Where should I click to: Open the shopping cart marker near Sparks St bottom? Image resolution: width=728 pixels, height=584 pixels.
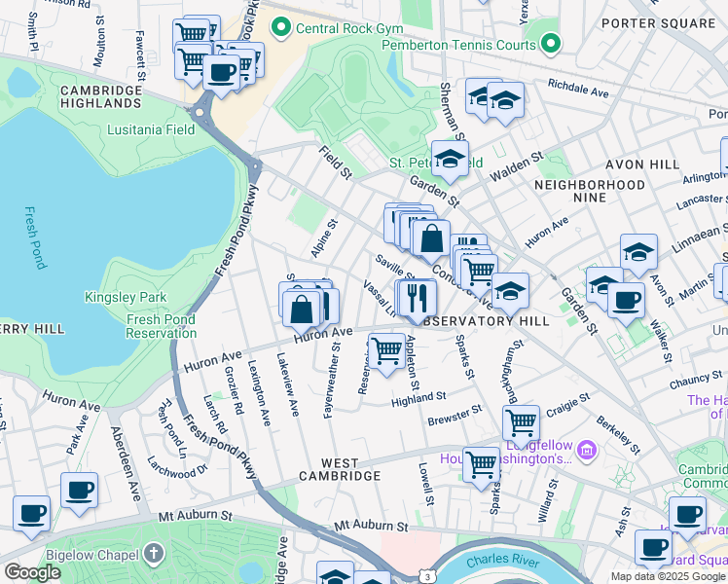(x=482, y=466)
